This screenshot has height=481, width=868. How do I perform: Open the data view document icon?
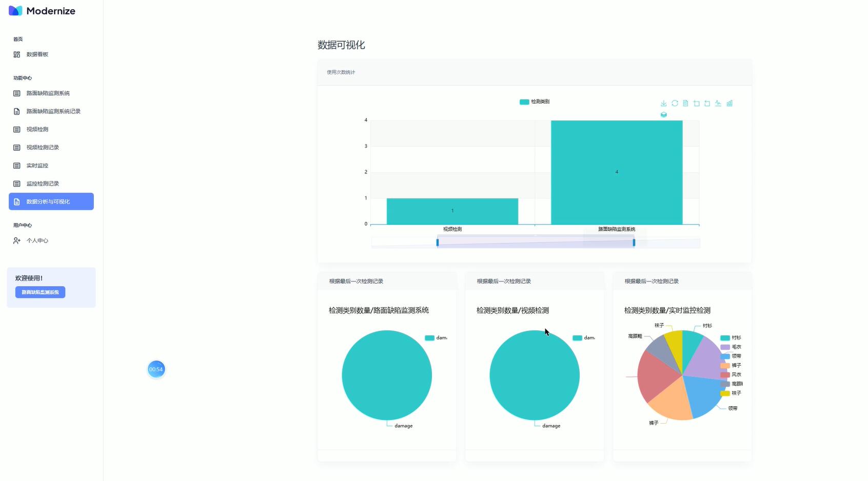[x=685, y=103]
